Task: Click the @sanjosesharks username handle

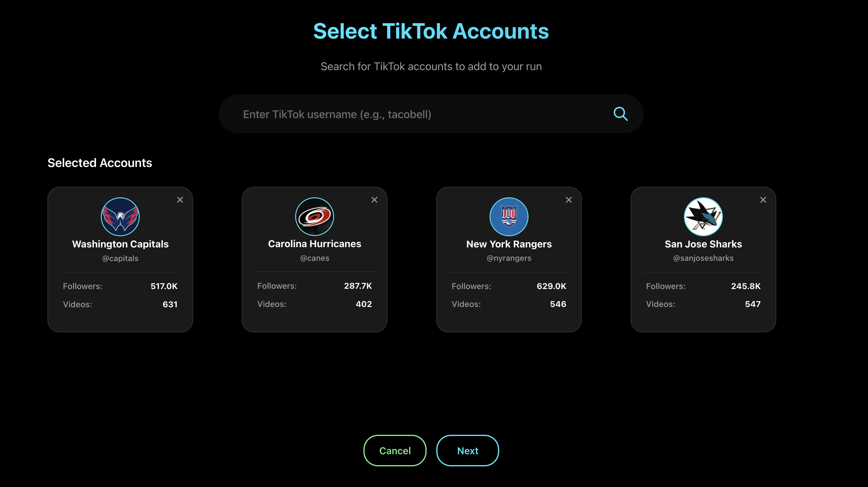Action: 703,258
